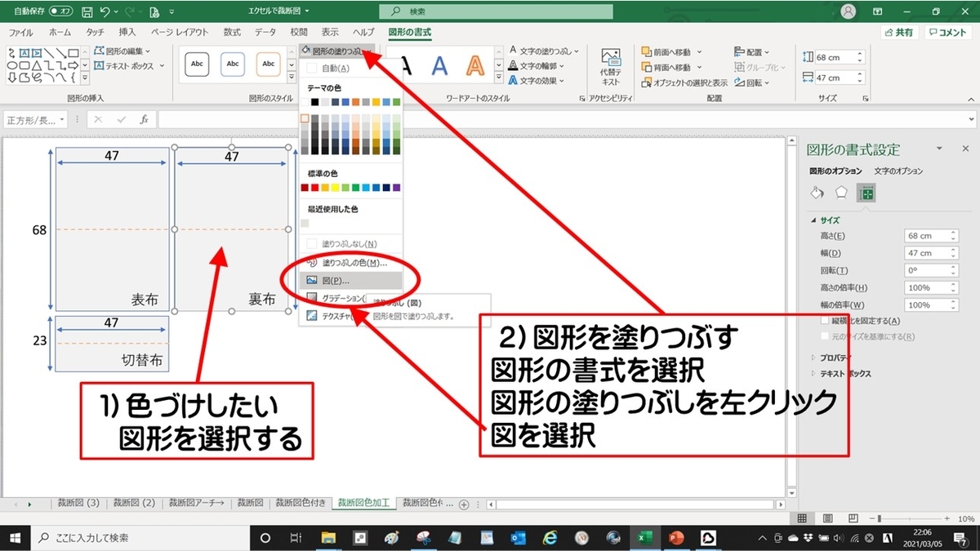The image size is (980, 551).
Task: Open Size & Properties tab icon in pane
Action: (866, 193)
